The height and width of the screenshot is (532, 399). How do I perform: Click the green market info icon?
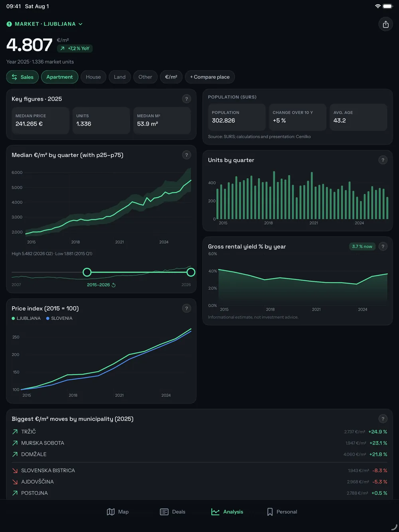pyautogui.click(x=9, y=24)
